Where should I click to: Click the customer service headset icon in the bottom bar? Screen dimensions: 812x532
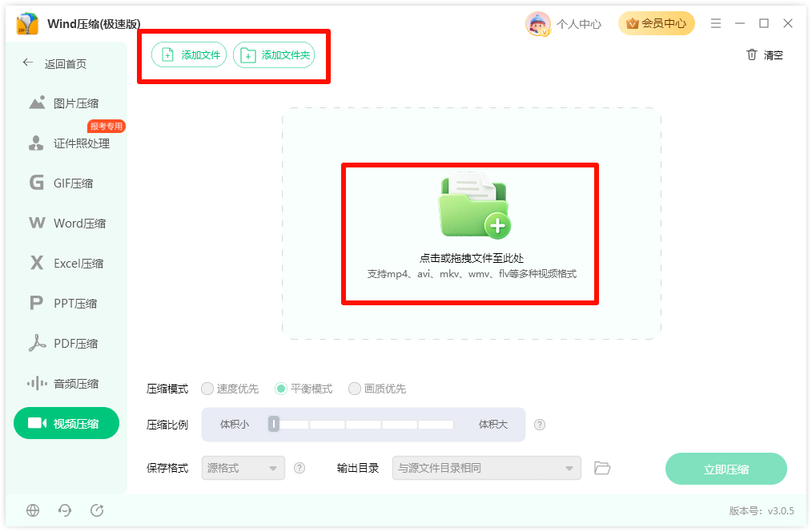(65, 510)
